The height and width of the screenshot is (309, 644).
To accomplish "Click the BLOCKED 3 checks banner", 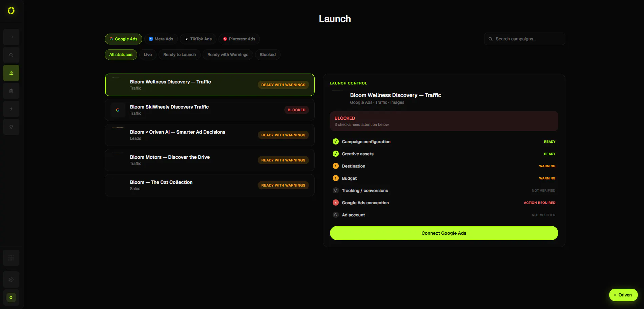I will tap(444, 121).
